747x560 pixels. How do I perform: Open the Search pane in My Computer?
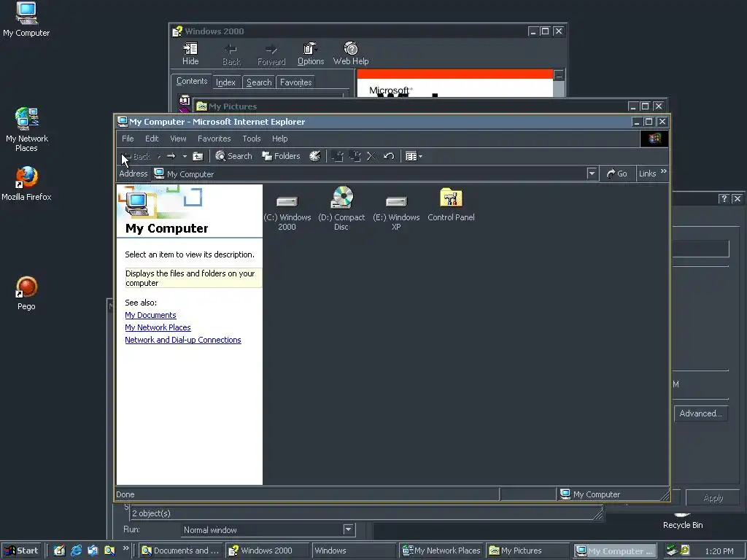tap(233, 156)
